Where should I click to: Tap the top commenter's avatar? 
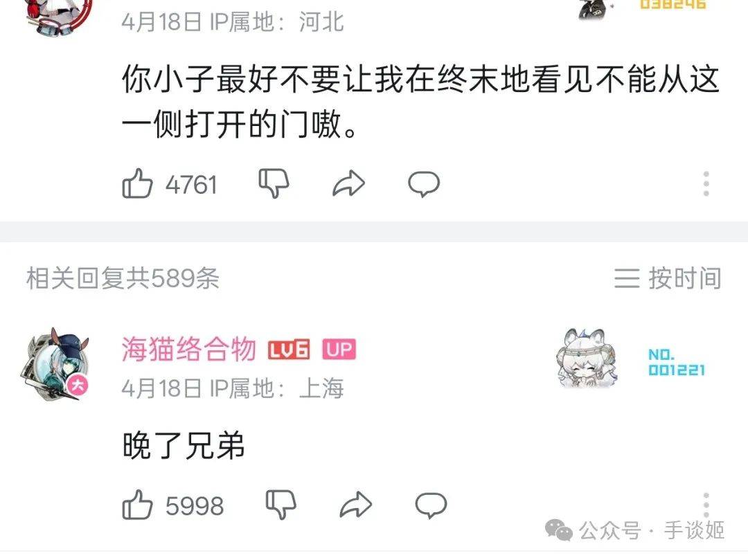(60, 17)
